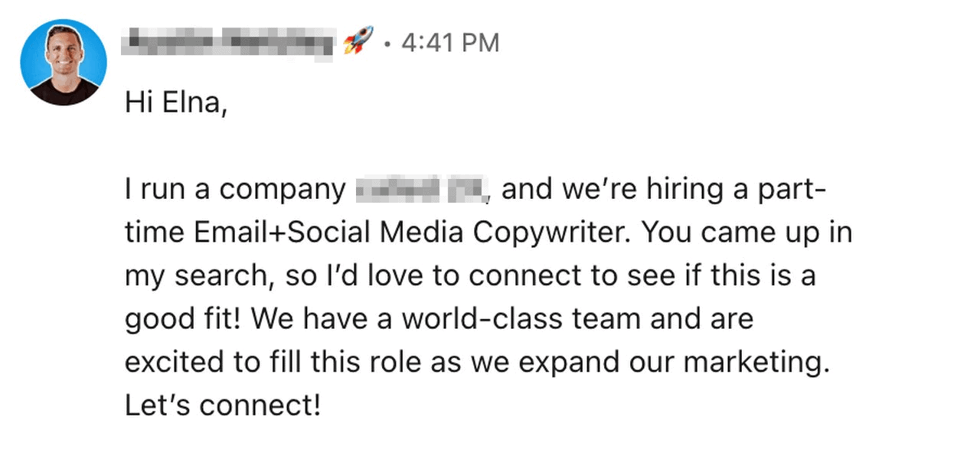
Task: Click the blurred company name in message
Action: pos(422,190)
